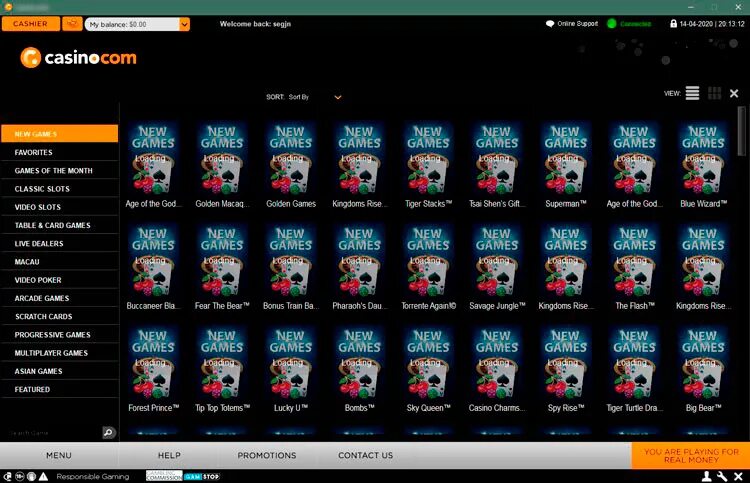
Task: Open Savage Jungle game
Action: pyautogui.click(x=497, y=261)
